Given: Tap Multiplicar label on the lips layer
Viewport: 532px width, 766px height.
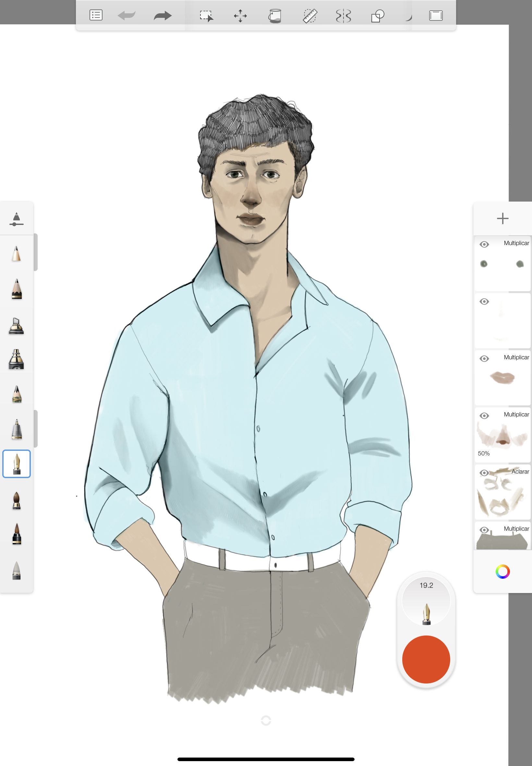Looking at the screenshot, I should pos(516,357).
